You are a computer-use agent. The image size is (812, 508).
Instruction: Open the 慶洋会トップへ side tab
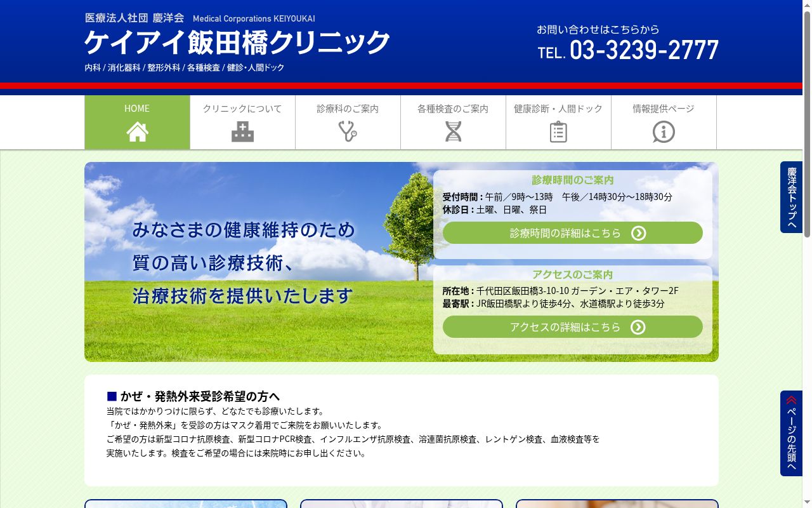pyautogui.click(x=791, y=197)
